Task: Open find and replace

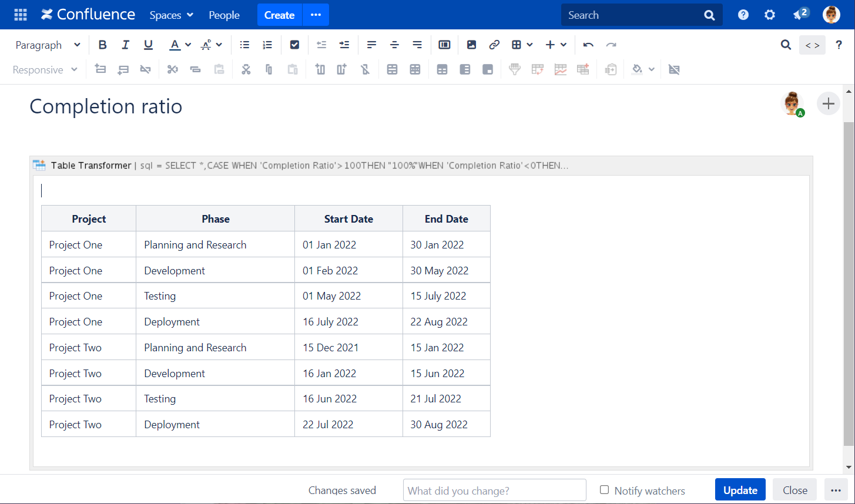Action: 786,45
